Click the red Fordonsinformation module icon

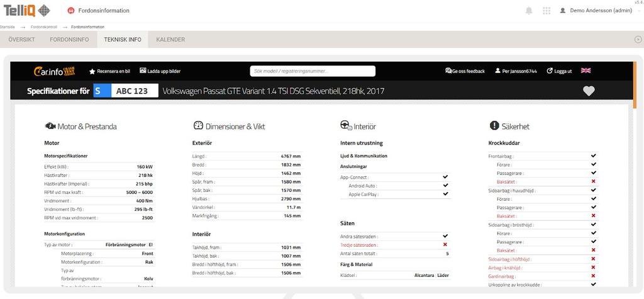71,11
